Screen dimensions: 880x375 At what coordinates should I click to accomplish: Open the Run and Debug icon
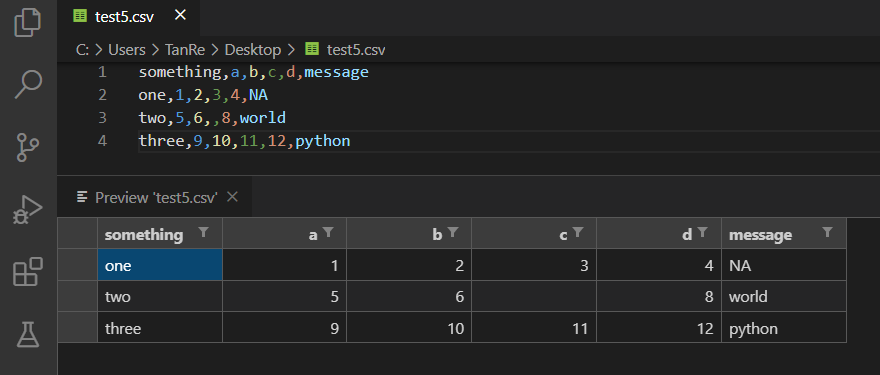(x=28, y=209)
